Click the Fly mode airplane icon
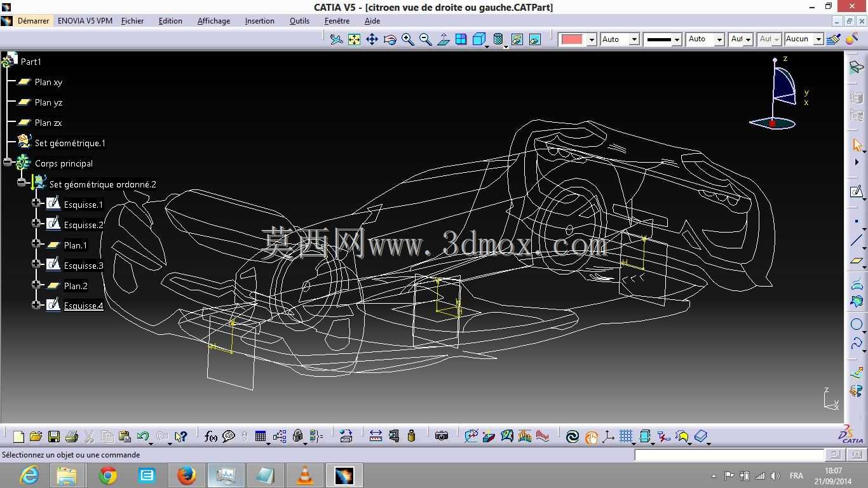 pyautogui.click(x=337, y=39)
